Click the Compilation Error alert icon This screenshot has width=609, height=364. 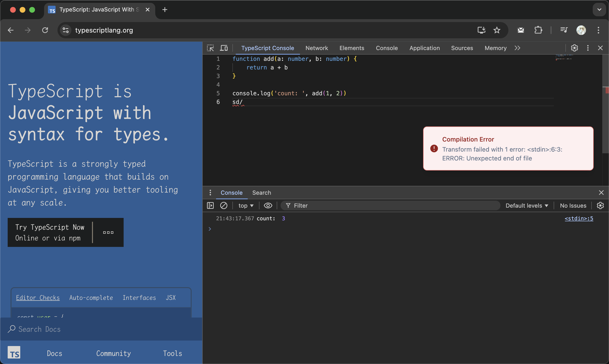click(434, 148)
